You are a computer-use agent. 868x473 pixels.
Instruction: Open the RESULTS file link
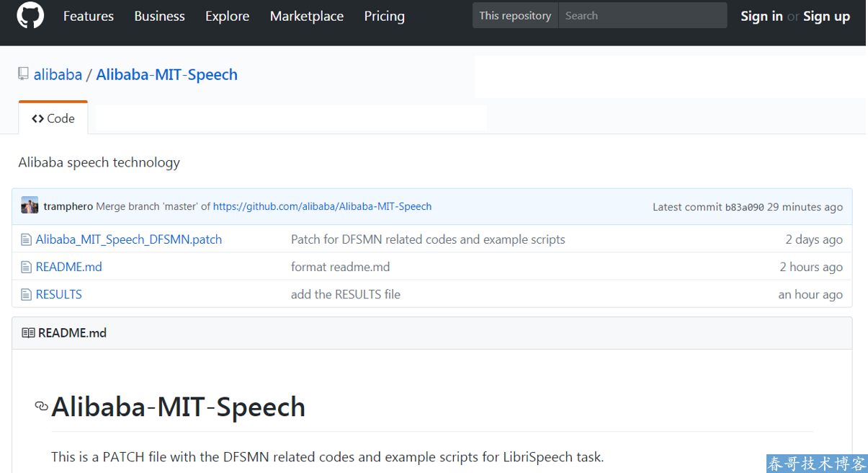tap(59, 294)
